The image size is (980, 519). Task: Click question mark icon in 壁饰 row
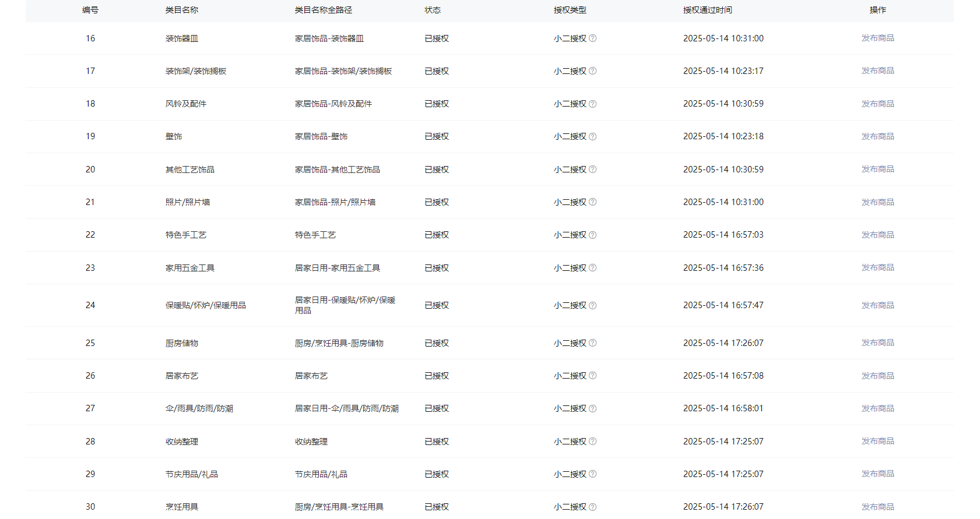click(x=592, y=136)
